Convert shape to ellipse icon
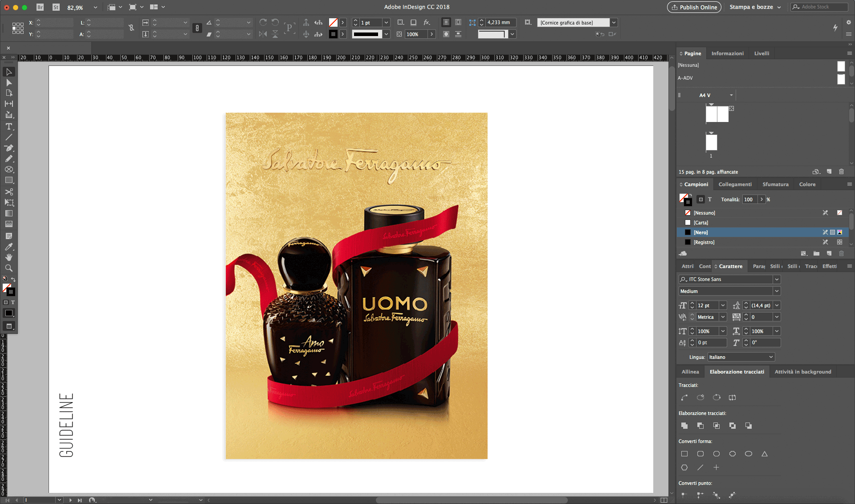The width and height of the screenshot is (855, 504). coord(749,454)
